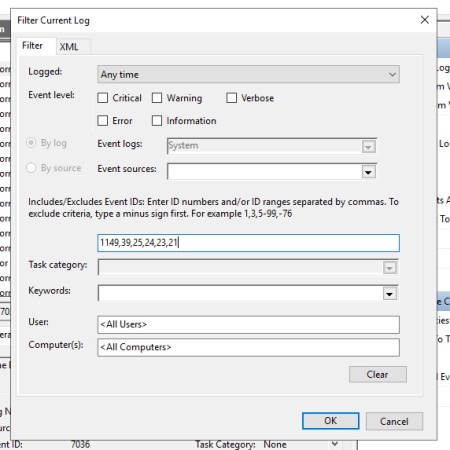Select the By log radio button
This screenshot has height=450, width=450.
31,143
